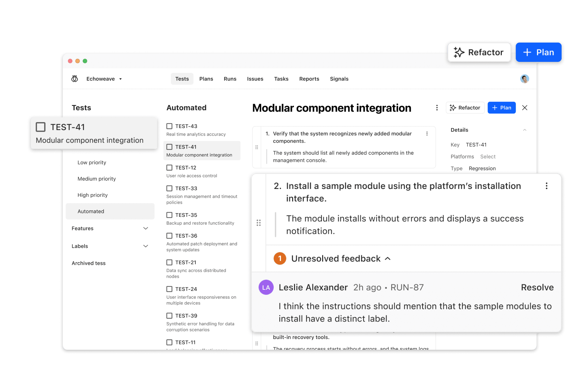Open the user avatar in top bar
588x392 pixels.
pos(525,79)
